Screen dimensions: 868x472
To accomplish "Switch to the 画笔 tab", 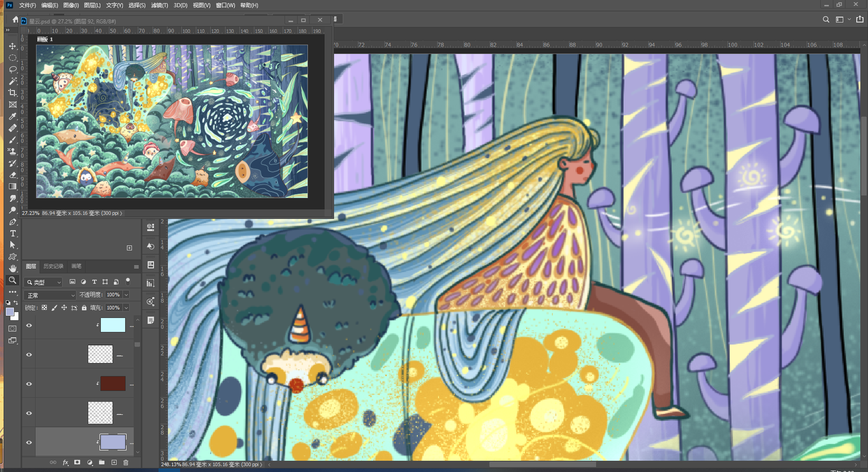I will click(x=77, y=266).
